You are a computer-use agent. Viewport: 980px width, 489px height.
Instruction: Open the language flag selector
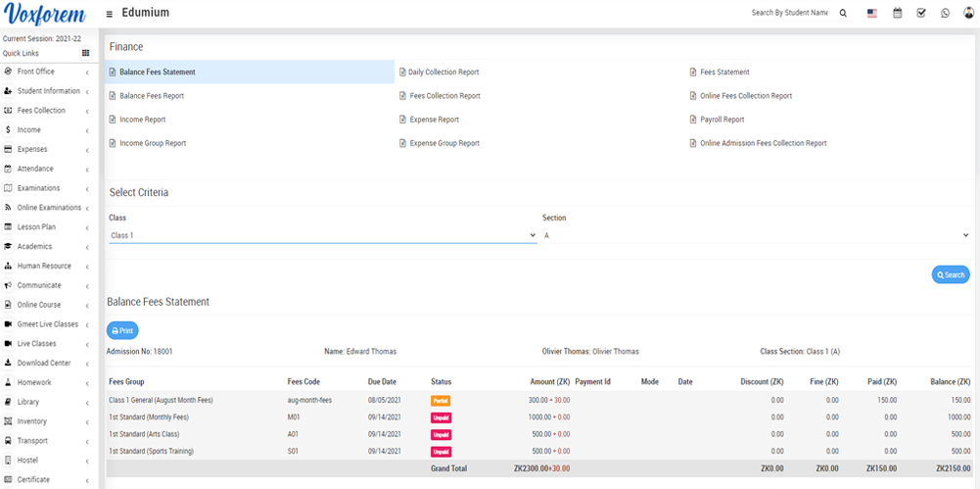click(872, 13)
